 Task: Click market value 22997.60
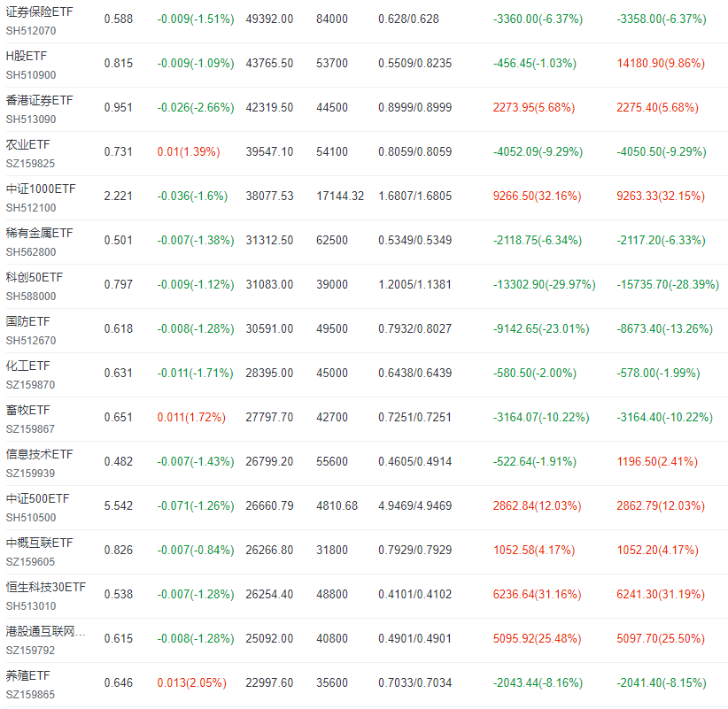pyautogui.click(x=269, y=683)
